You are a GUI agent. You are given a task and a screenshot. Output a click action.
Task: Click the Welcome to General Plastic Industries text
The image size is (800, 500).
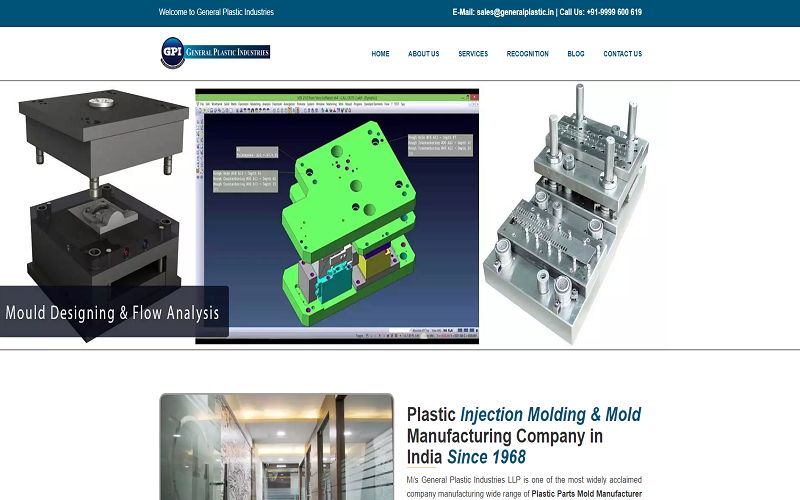click(x=216, y=12)
